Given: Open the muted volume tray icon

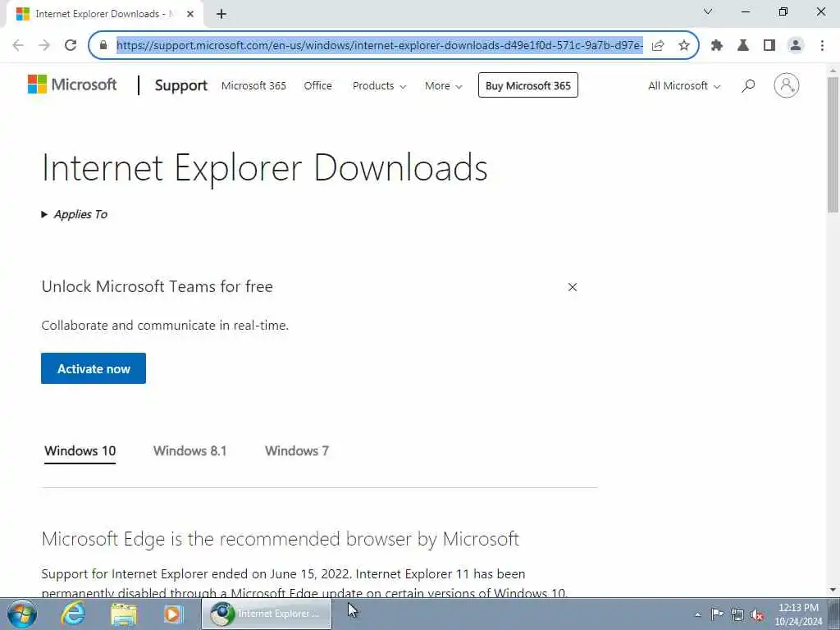Looking at the screenshot, I should [x=757, y=614].
